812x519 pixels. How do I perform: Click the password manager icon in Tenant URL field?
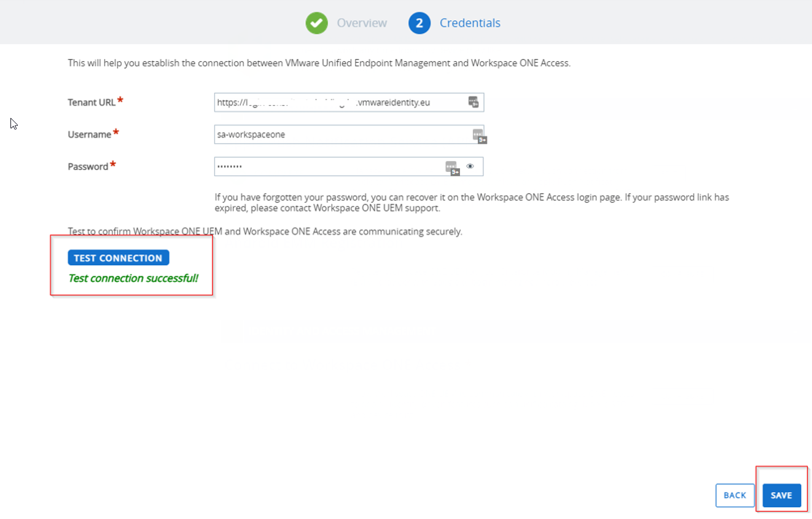click(473, 103)
